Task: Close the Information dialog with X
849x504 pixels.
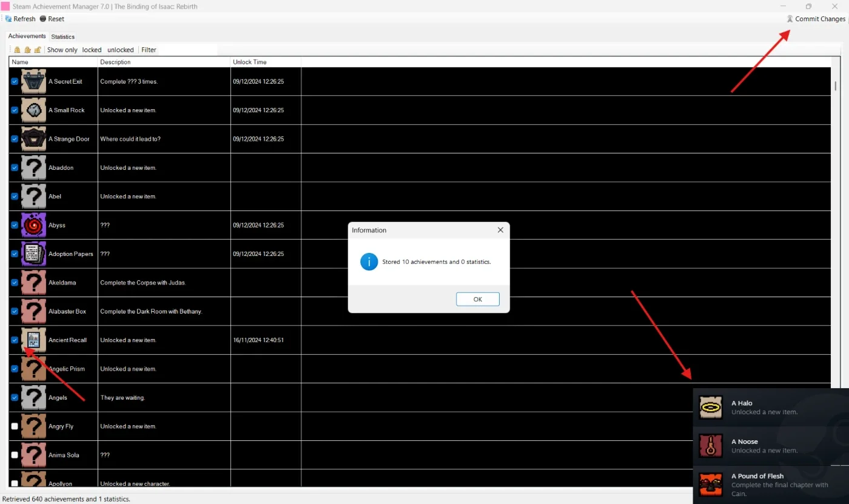Action: point(500,230)
